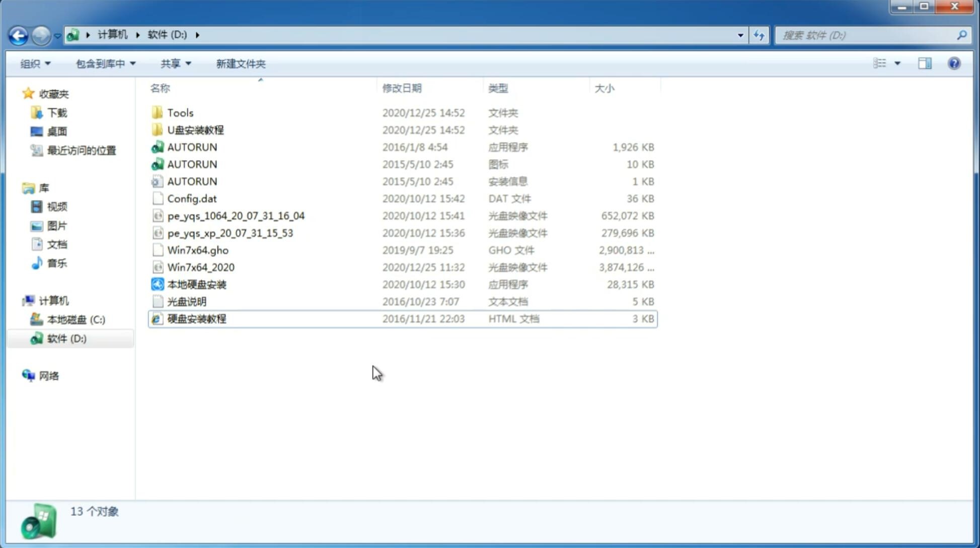Open the Tools folder
The height and width of the screenshot is (548, 980).
(x=180, y=112)
